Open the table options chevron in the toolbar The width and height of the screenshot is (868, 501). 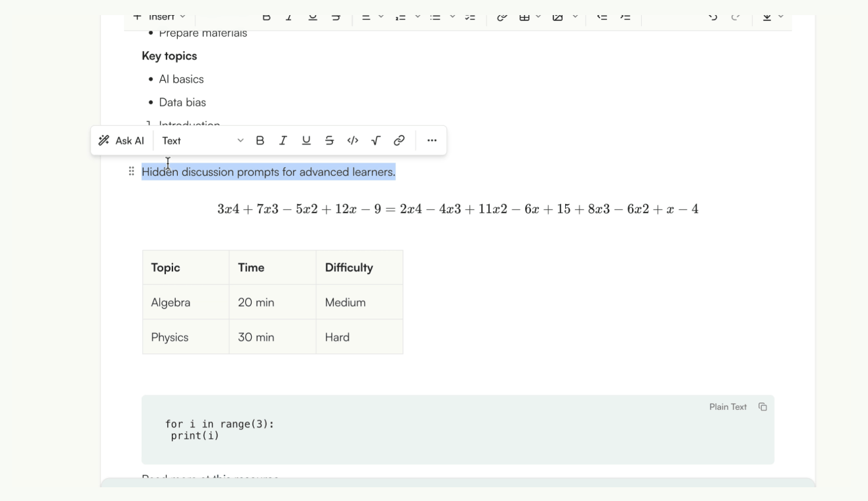tap(538, 18)
